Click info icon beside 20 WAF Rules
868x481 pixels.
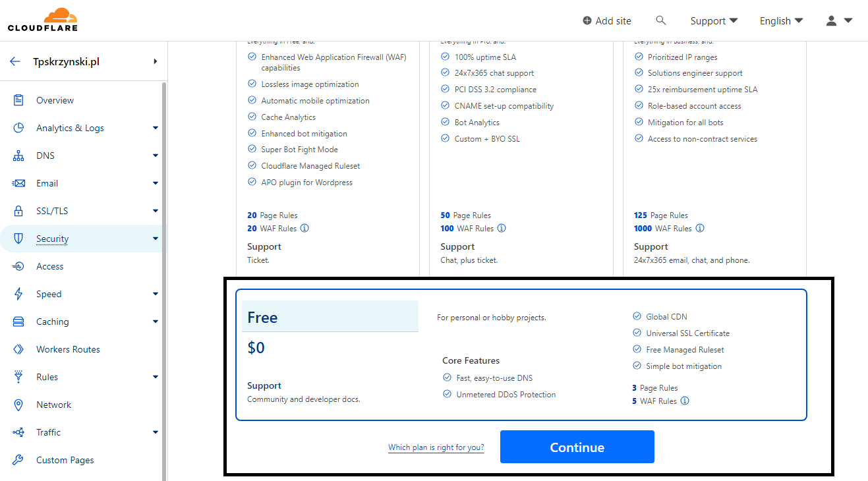304,229
